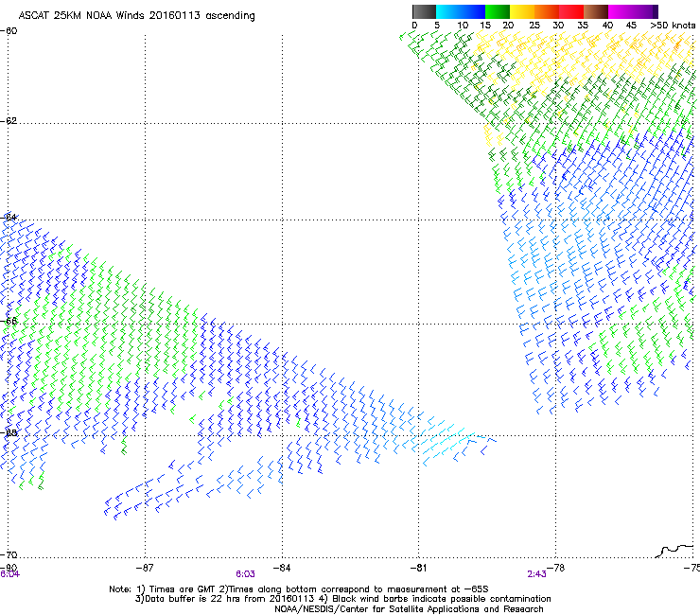Click the latitude label -62
This screenshot has height=615, width=700.
[9, 121]
